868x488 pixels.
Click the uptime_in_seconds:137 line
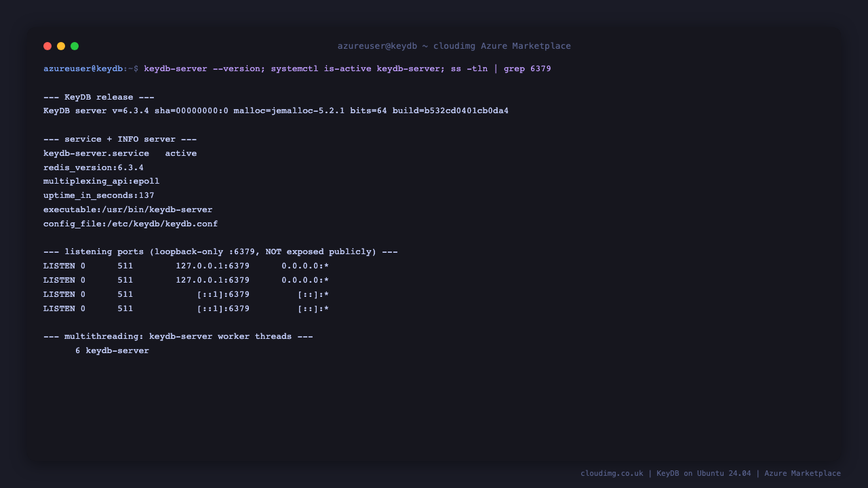tap(99, 196)
